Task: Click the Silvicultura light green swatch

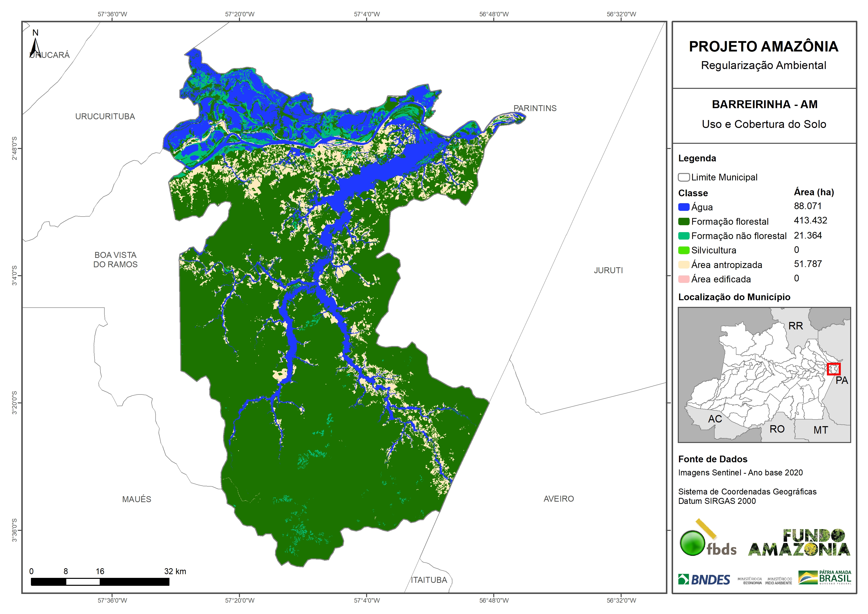Action: coord(683,250)
